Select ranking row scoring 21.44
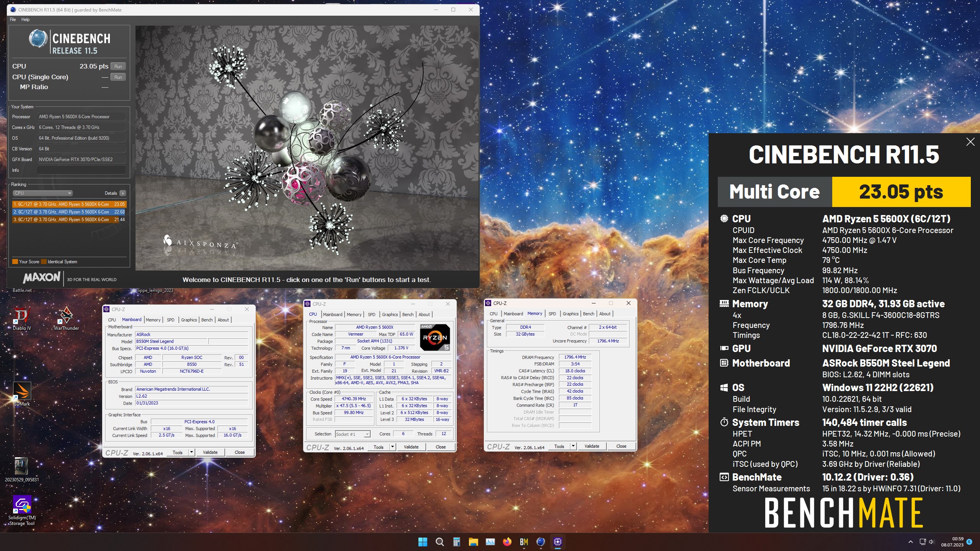Image resolution: width=980 pixels, height=551 pixels. pyautogui.click(x=69, y=220)
